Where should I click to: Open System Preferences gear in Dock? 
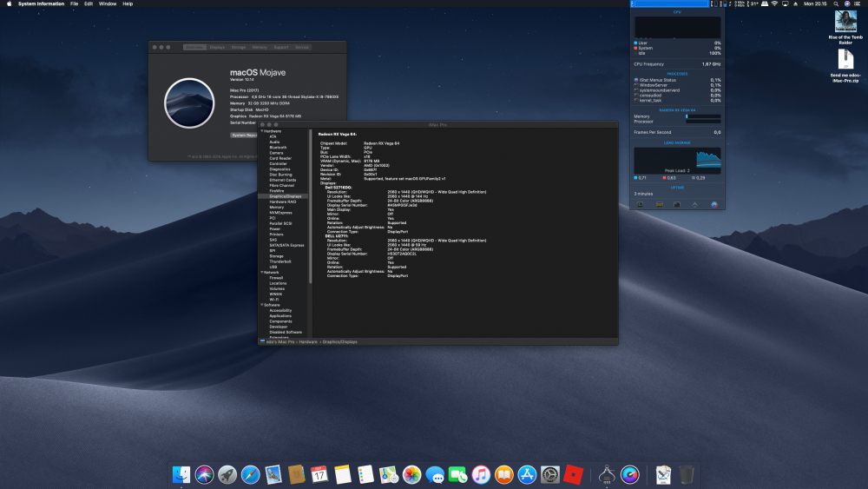point(550,474)
